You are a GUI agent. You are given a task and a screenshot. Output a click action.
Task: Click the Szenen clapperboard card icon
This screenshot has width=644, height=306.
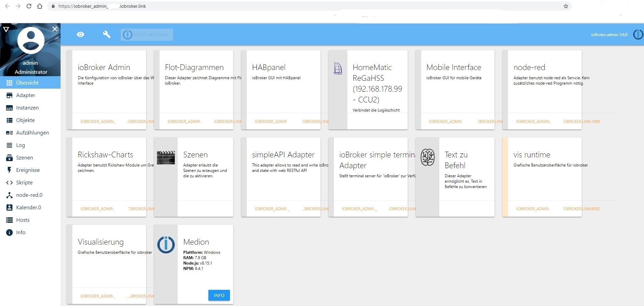click(x=166, y=157)
